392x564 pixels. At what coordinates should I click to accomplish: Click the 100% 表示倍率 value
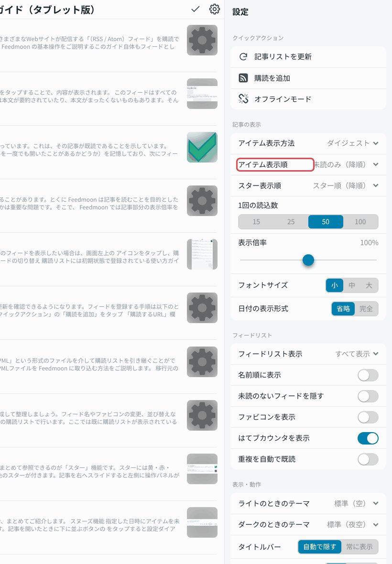tap(369, 243)
